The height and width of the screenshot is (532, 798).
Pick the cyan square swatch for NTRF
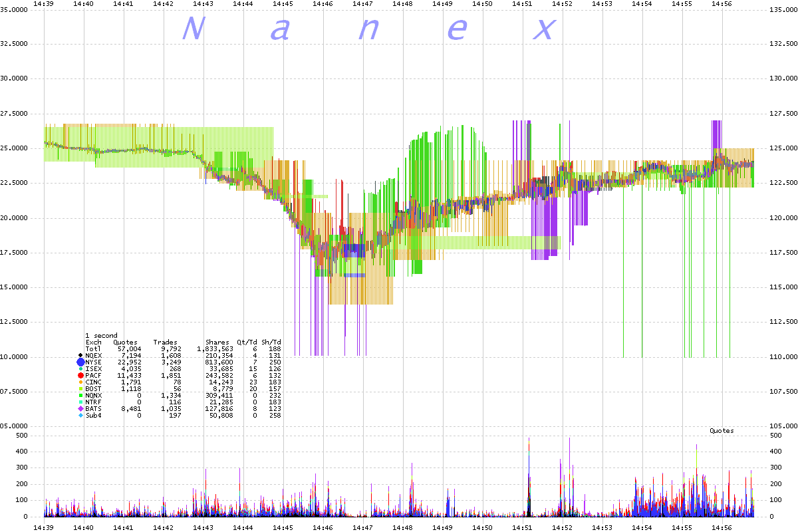[x=80, y=402]
